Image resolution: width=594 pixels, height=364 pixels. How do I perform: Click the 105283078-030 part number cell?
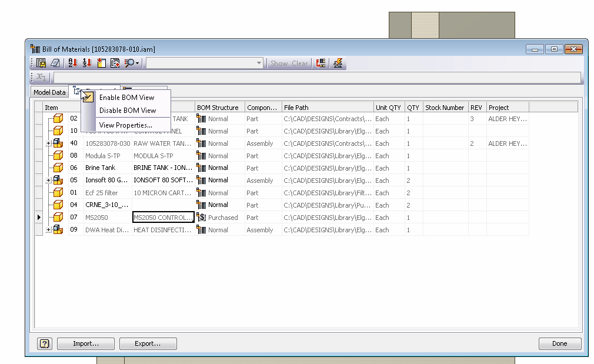tap(108, 143)
